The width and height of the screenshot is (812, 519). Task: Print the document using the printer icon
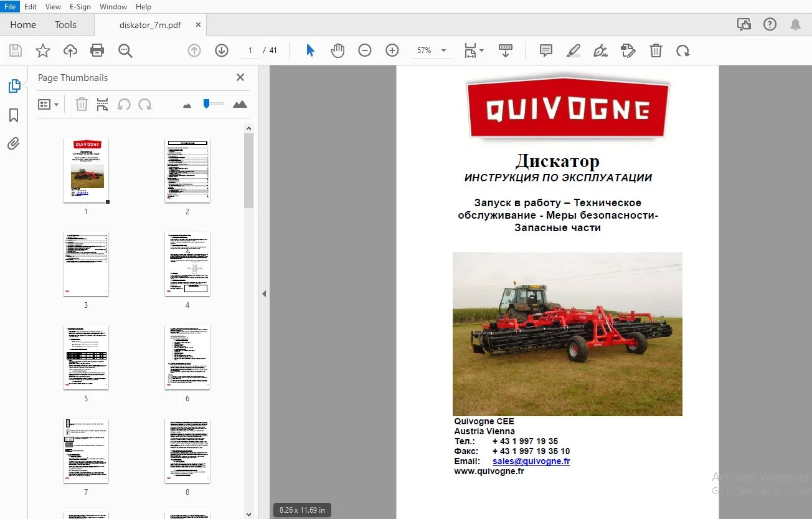97,50
